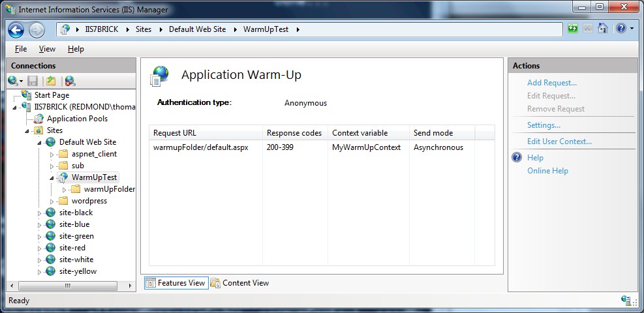Click the Application Pools icon
The width and height of the screenshot is (644, 313).
[x=39, y=119]
